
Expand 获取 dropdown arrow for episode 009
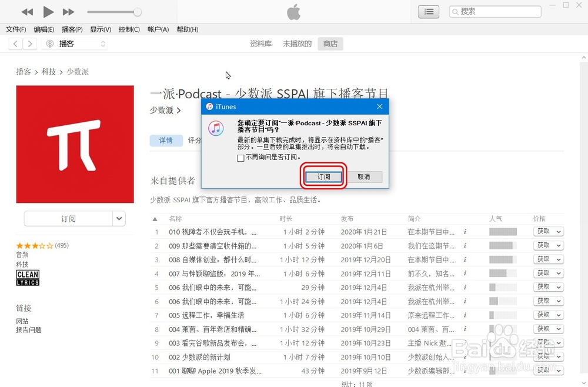click(x=559, y=246)
